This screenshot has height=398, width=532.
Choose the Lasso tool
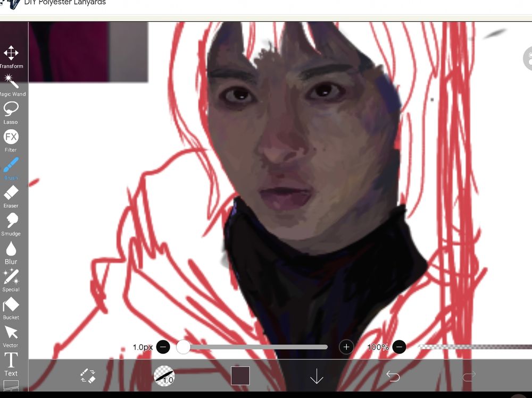tap(11, 113)
